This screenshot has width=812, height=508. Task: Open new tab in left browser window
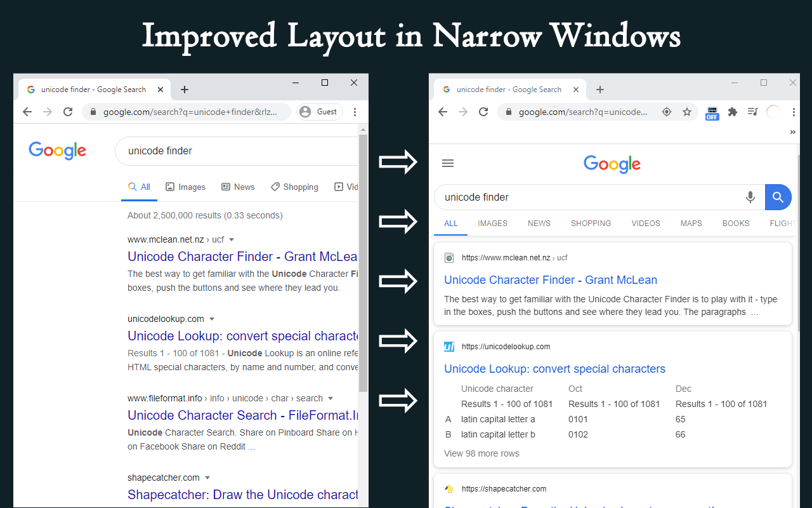click(x=185, y=90)
